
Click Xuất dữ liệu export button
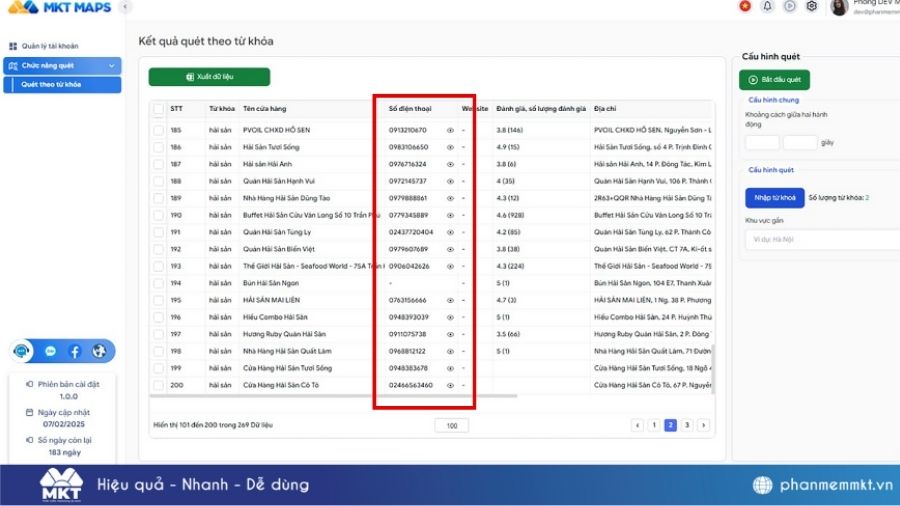210,77
